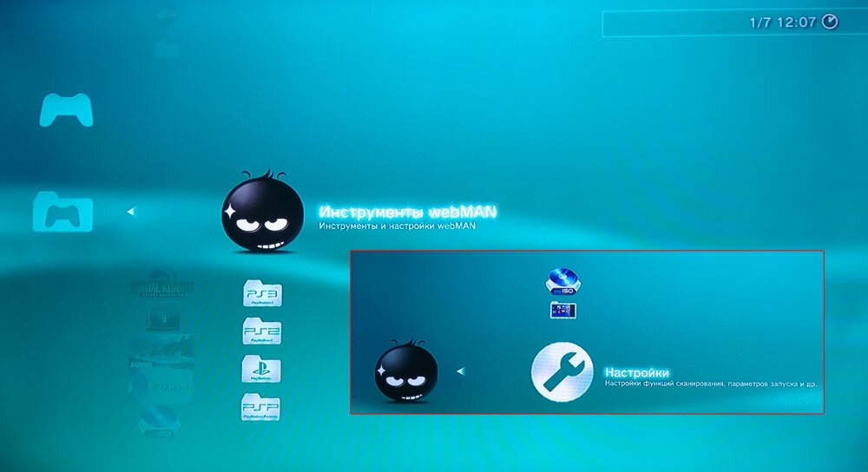Select the small folder icon under ISO disc

point(563,310)
